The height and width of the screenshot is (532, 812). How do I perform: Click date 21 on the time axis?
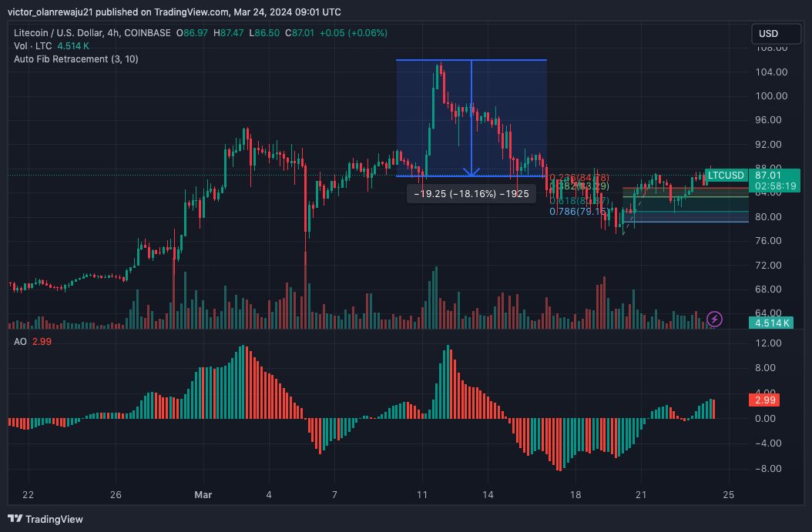pyautogui.click(x=641, y=494)
